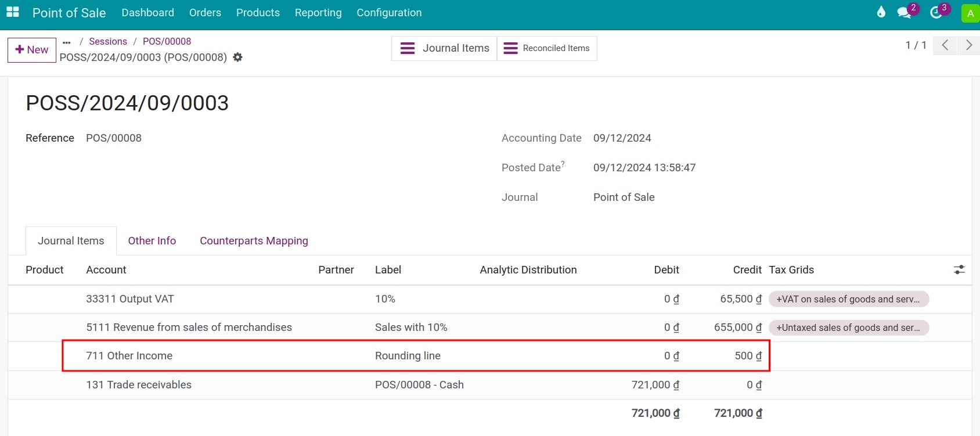Select the 33311 Output VAT account
Viewport: 980px width, 436px height.
130,299
